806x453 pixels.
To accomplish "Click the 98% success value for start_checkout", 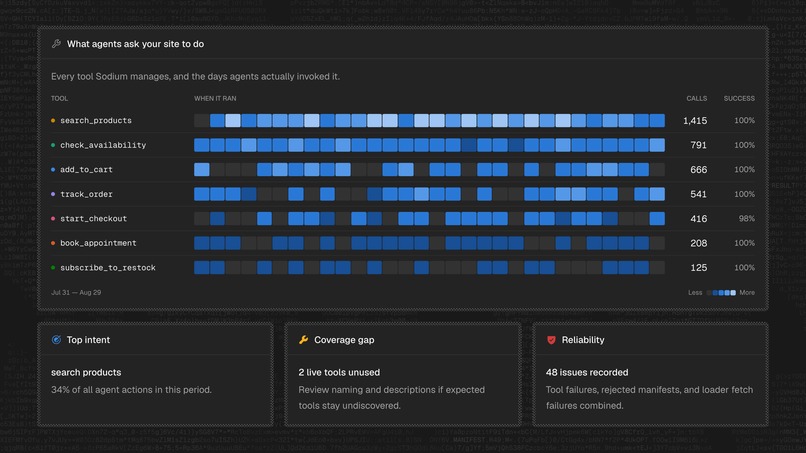I will click(746, 219).
